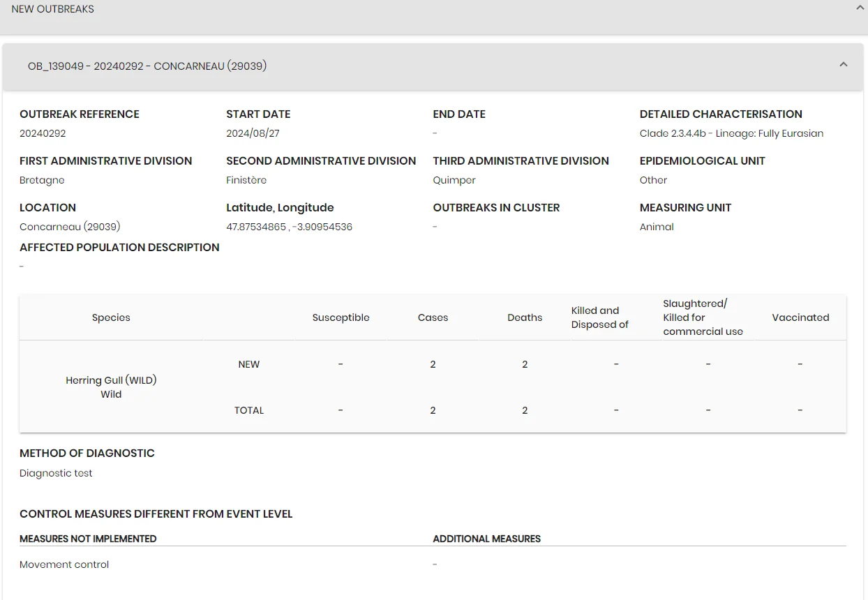Viewport: 868px width, 600px height.
Task: Select outbreak reference value 20240292
Action: pos(43,133)
